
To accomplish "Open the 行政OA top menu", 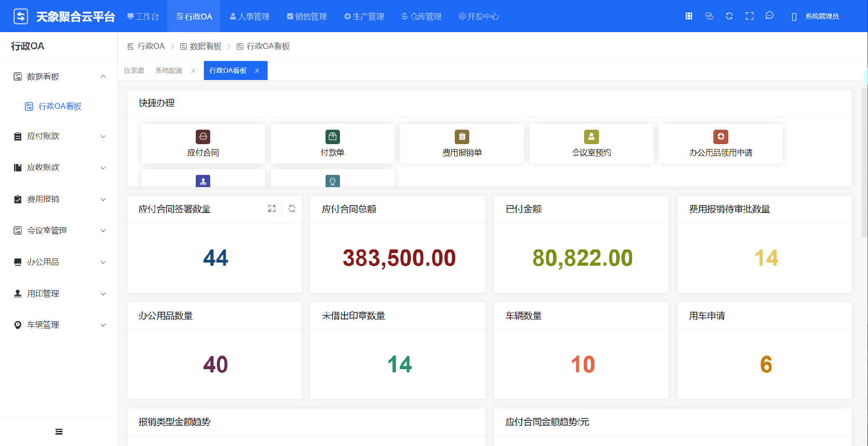I will (x=194, y=16).
